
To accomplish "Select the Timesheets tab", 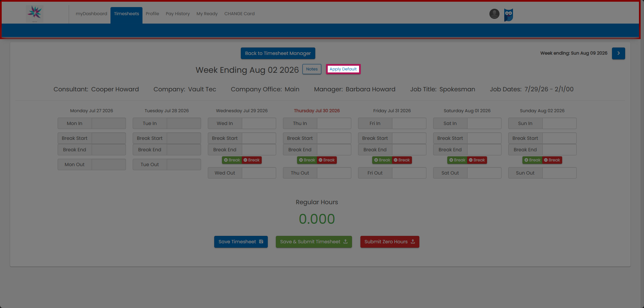I will click(x=126, y=15).
